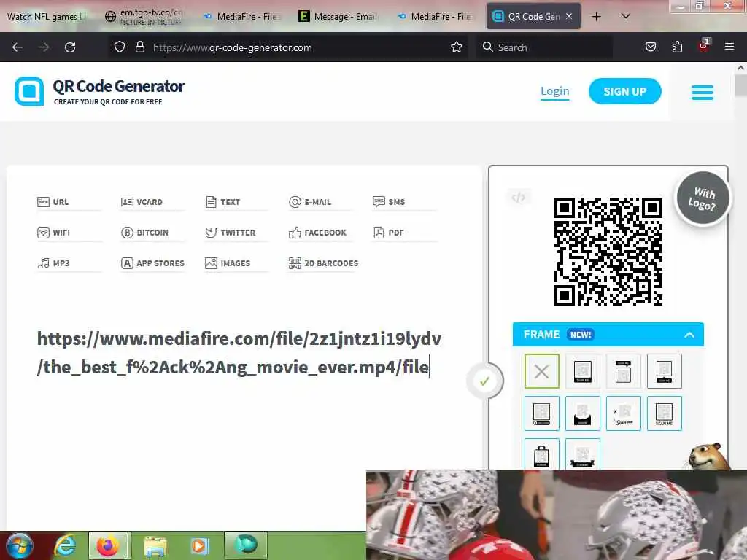Switch to the first MediaFire tab
This screenshot has height=560, width=747.
(x=242, y=16)
